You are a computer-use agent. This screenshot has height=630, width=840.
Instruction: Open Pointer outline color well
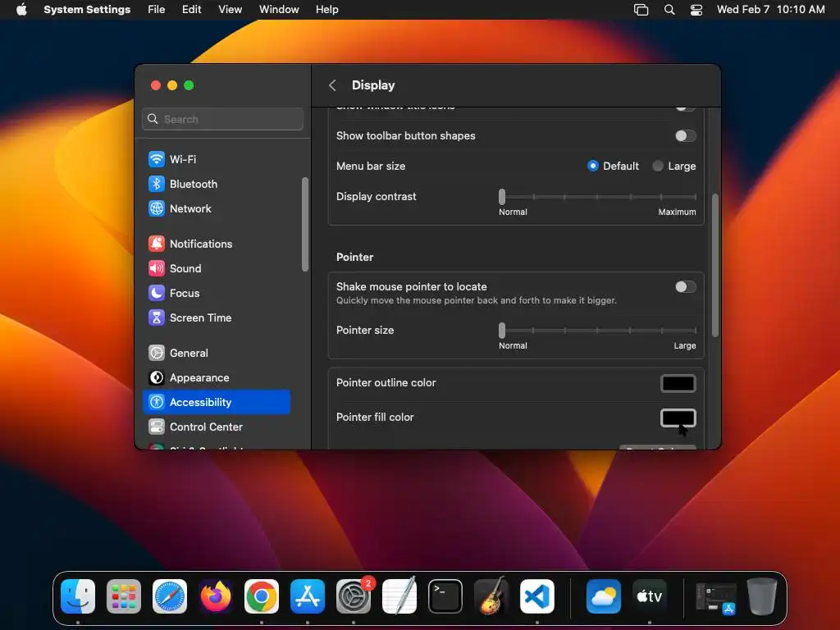(x=678, y=384)
